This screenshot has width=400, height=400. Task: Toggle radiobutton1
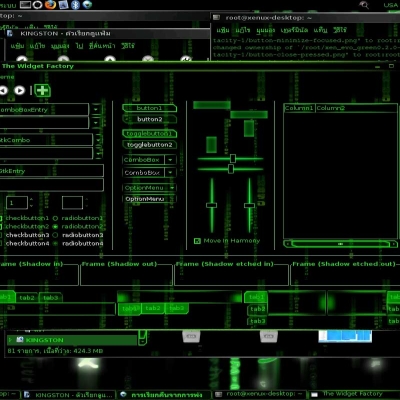click(55, 218)
